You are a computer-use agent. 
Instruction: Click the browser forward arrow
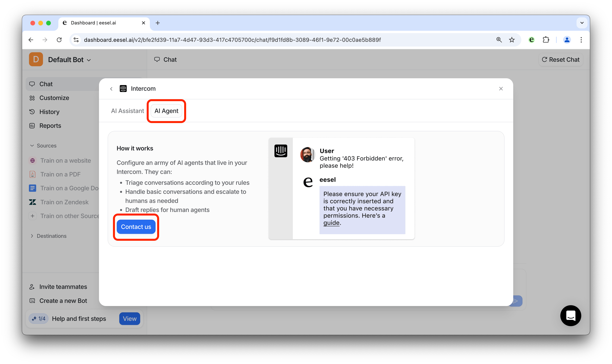click(x=45, y=40)
